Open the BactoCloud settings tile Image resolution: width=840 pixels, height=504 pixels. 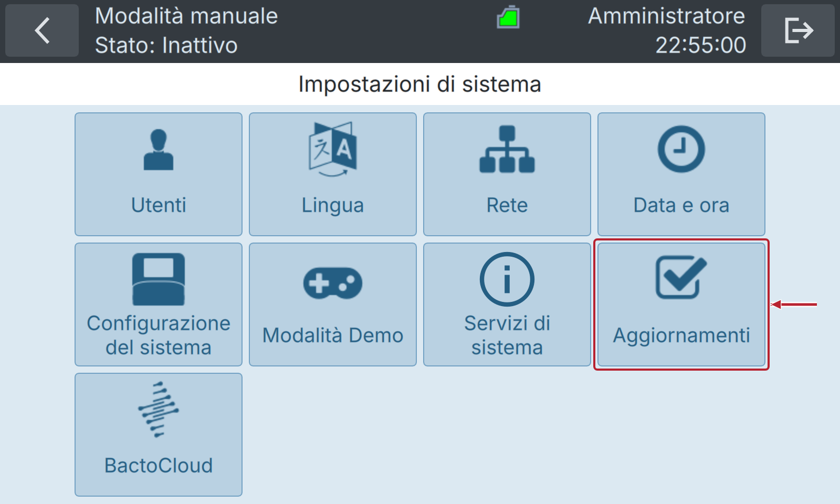159,435
